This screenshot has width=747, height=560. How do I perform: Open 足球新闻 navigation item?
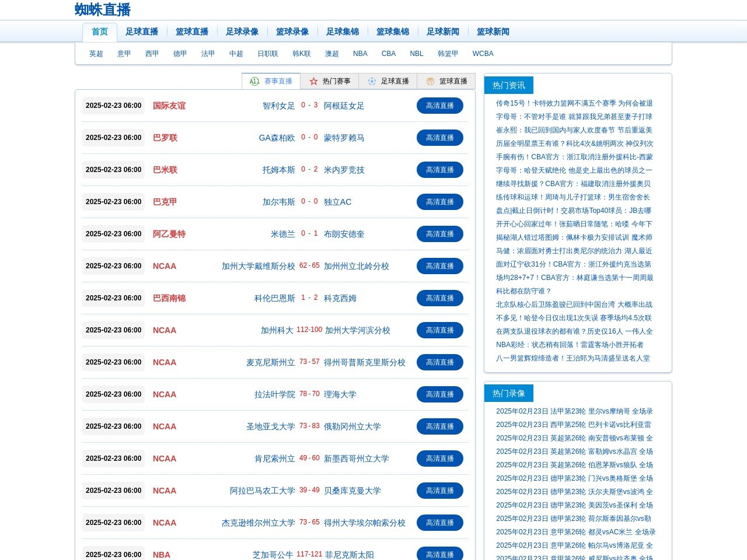click(x=443, y=32)
